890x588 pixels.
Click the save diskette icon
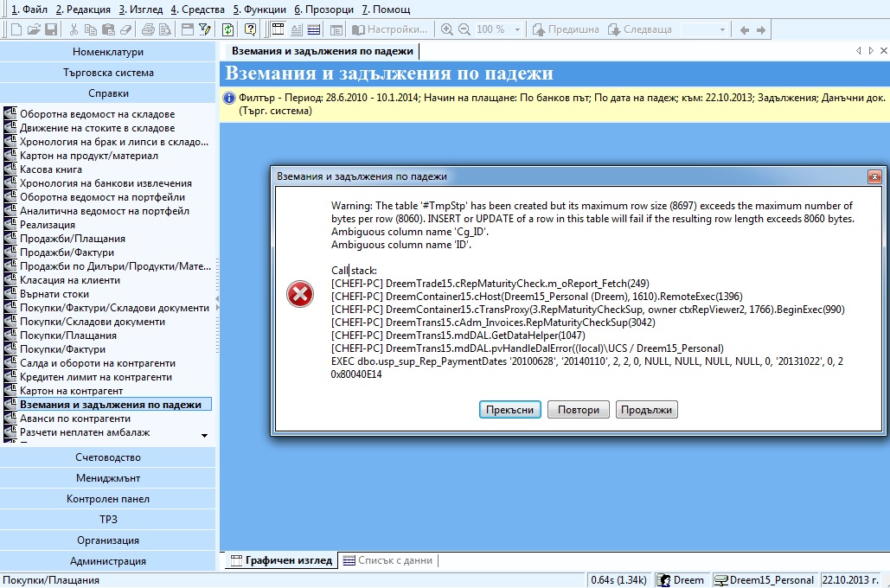[x=51, y=29]
